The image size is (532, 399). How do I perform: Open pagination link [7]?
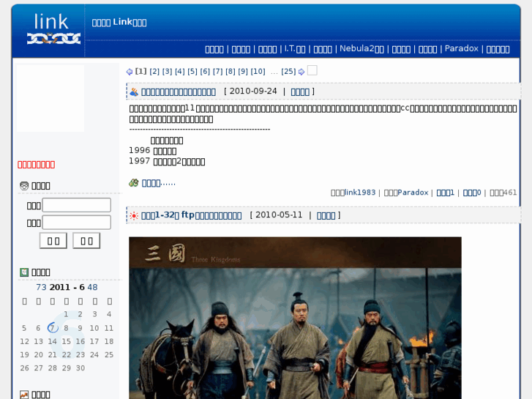tap(218, 71)
